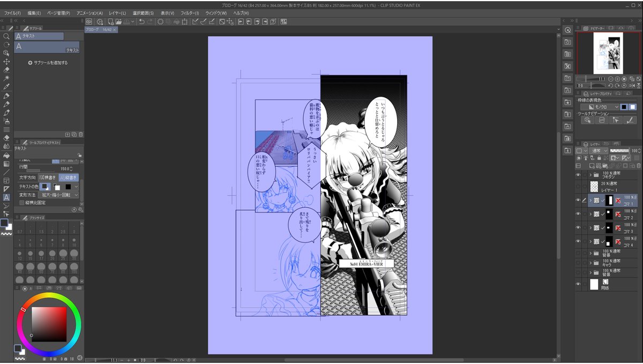The height and width of the screenshot is (364, 643).
Task: Select the Figure line tool
Action: point(6,172)
